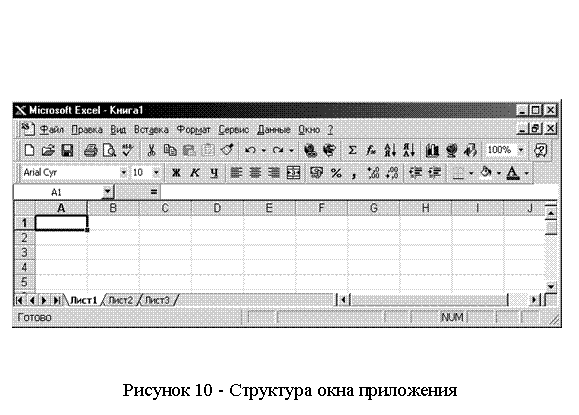Open the font size 10 dropdown
Viewport: 579px width, 415px height.
pyautogui.click(x=156, y=172)
